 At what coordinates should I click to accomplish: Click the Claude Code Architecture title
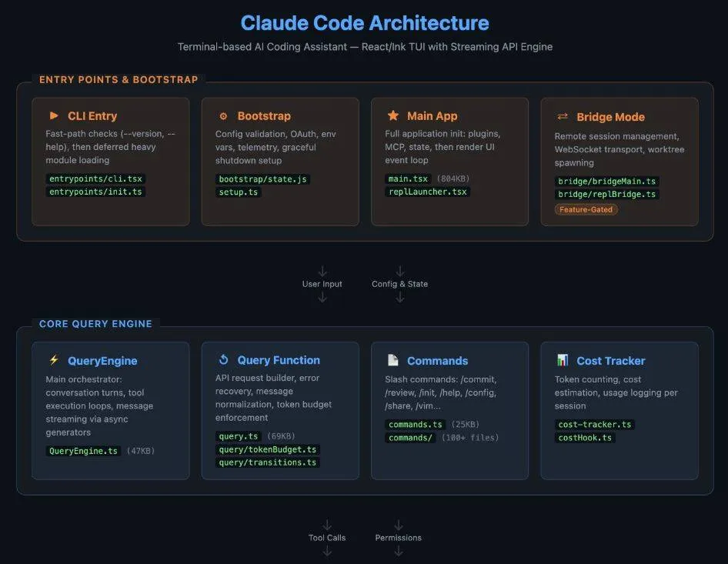tap(364, 23)
